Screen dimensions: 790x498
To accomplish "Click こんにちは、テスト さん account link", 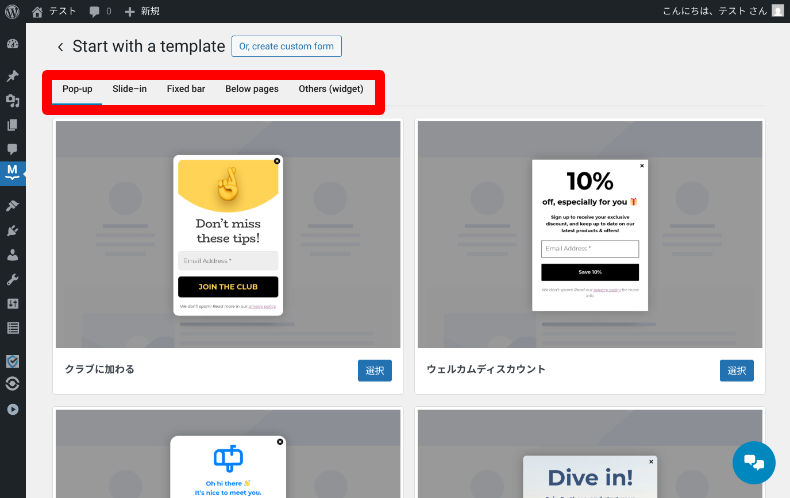I will 714,11.
